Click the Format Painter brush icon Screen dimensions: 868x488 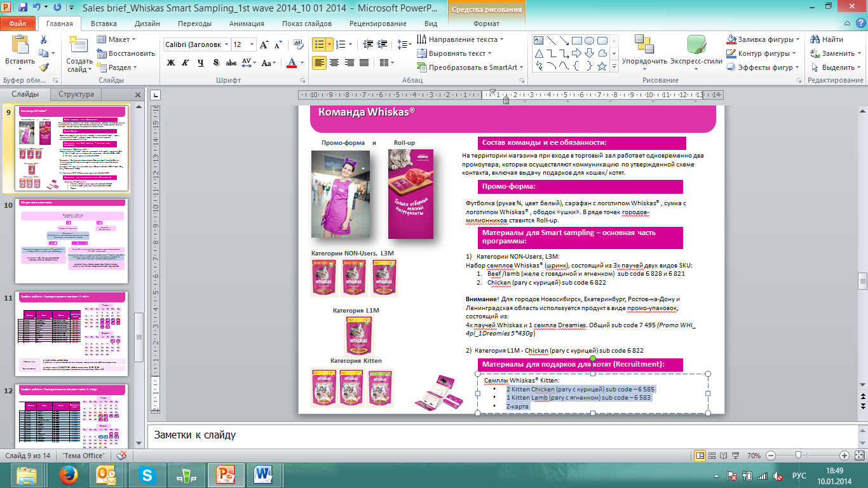click(x=44, y=67)
